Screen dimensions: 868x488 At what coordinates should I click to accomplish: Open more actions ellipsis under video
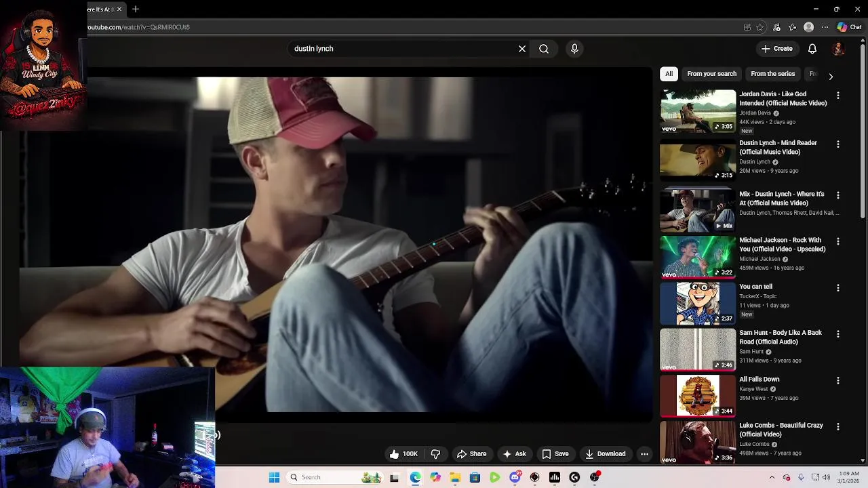click(645, 454)
